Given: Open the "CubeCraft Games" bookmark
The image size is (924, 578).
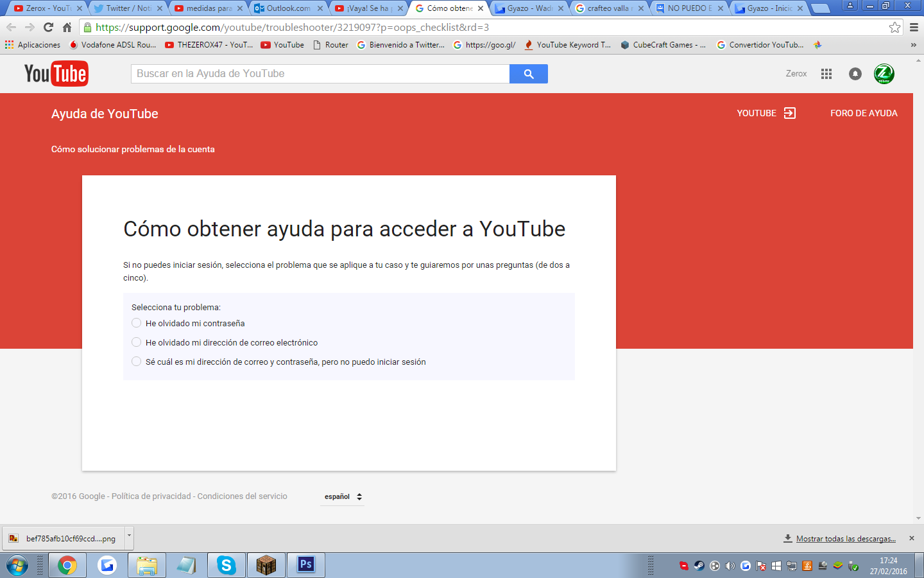Looking at the screenshot, I should (x=663, y=45).
